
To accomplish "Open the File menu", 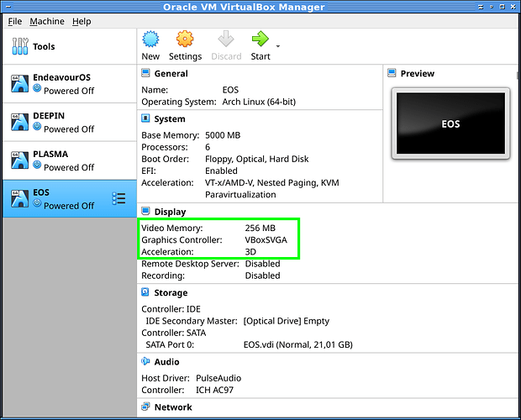I will click(15, 21).
